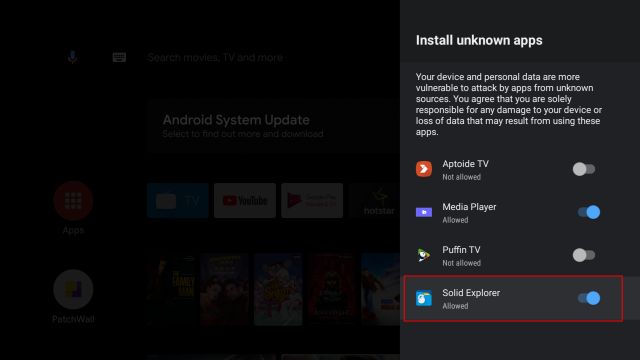
Task: Launch the Hotstar app tile
Action: (x=375, y=200)
